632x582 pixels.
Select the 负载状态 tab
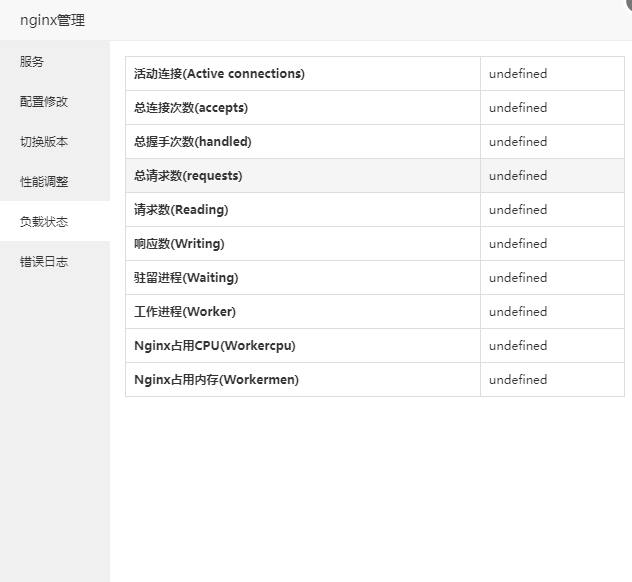pyautogui.click(x=44, y=222)
